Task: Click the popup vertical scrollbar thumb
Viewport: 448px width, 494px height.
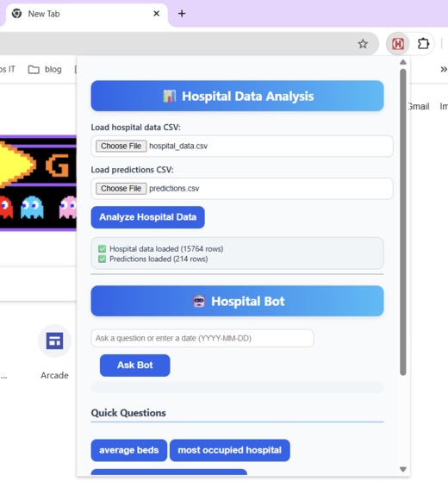Action: 403,222
